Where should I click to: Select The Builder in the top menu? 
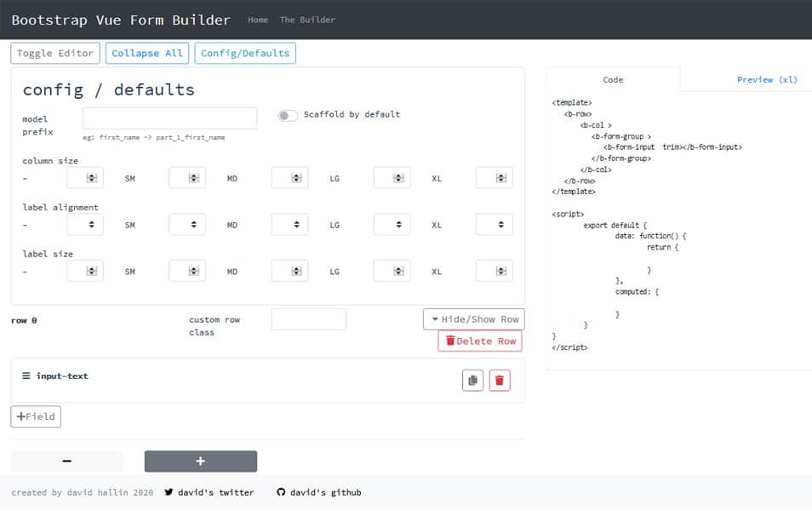tap(307, 19)
